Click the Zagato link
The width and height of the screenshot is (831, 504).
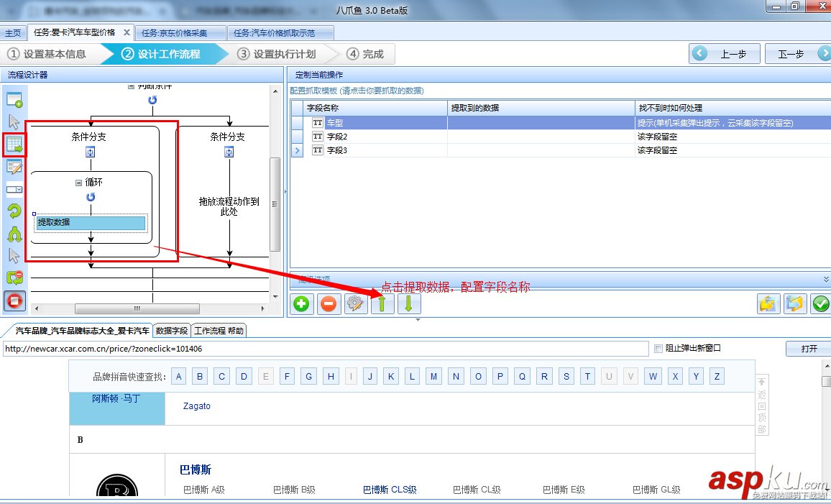[197, 406]
